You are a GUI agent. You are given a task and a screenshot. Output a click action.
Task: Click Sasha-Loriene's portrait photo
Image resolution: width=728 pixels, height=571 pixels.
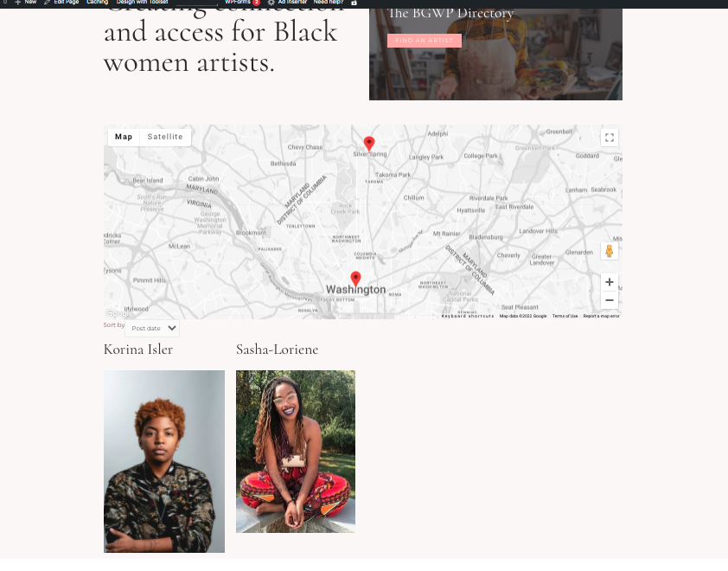(x=296, y=451)
